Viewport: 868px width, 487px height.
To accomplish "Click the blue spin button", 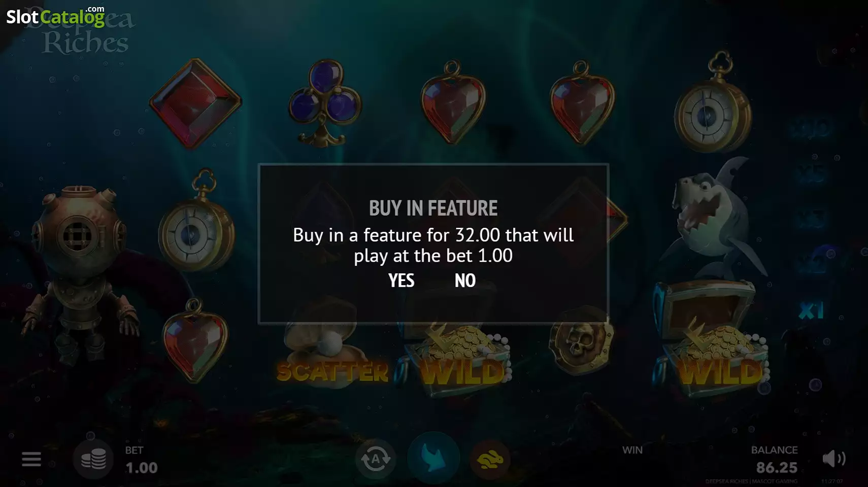I will (433, 458).
